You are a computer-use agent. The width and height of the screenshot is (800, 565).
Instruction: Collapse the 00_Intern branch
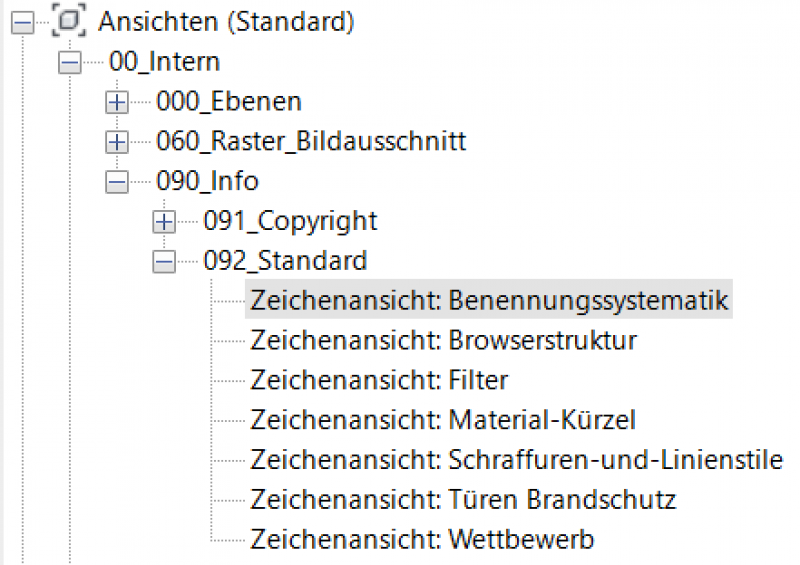(x=70, y=62)
